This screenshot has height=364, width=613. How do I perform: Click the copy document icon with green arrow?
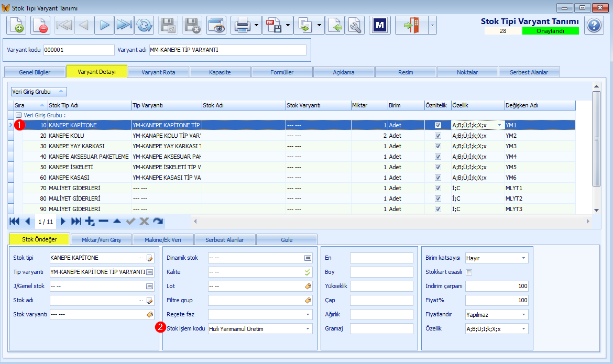(304, 26)
